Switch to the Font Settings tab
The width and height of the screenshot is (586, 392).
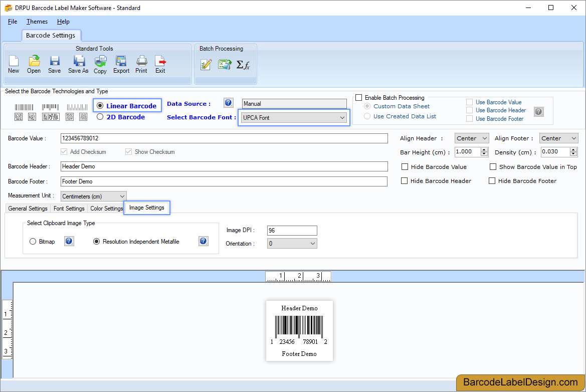click(69, 208)
